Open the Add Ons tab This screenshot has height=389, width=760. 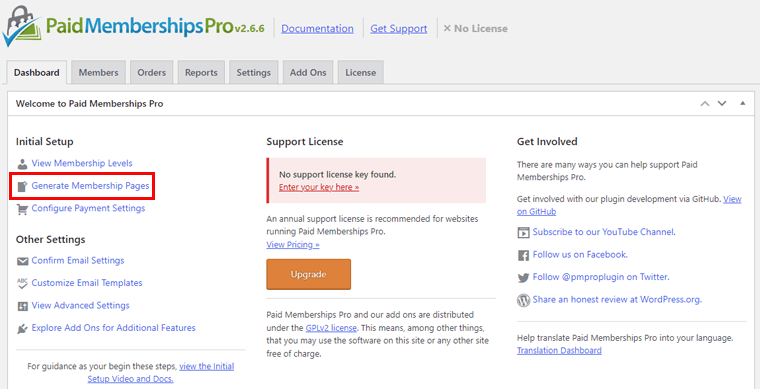coord(308,73)
